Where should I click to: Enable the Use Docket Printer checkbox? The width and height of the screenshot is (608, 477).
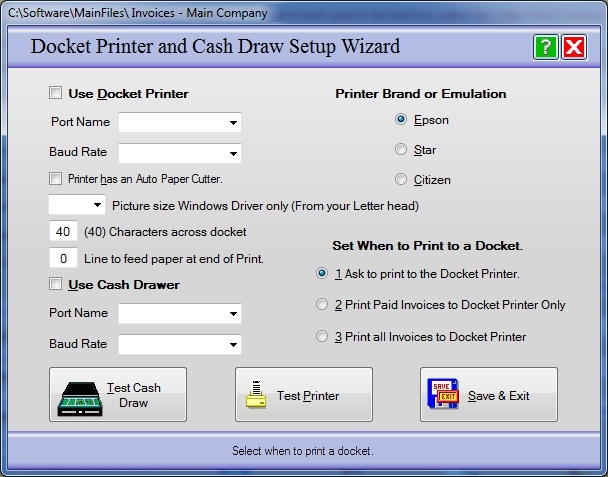(x=55, y=93)
